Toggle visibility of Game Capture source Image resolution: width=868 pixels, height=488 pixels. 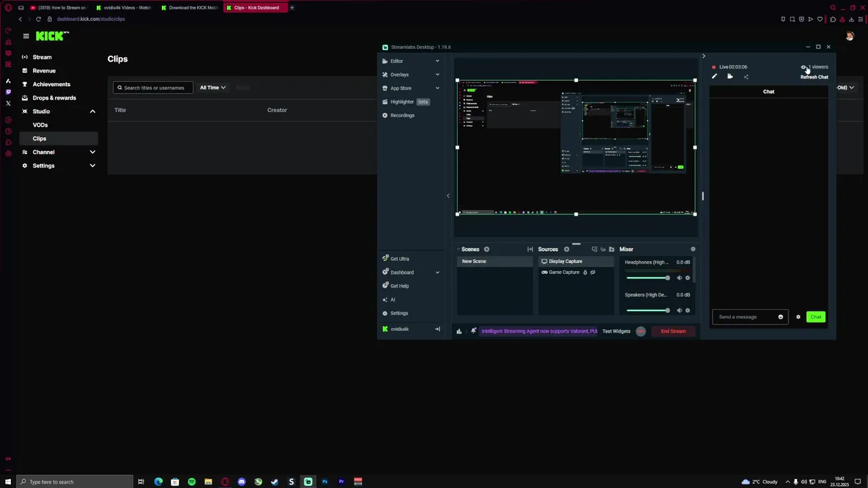tap(593, 272)
